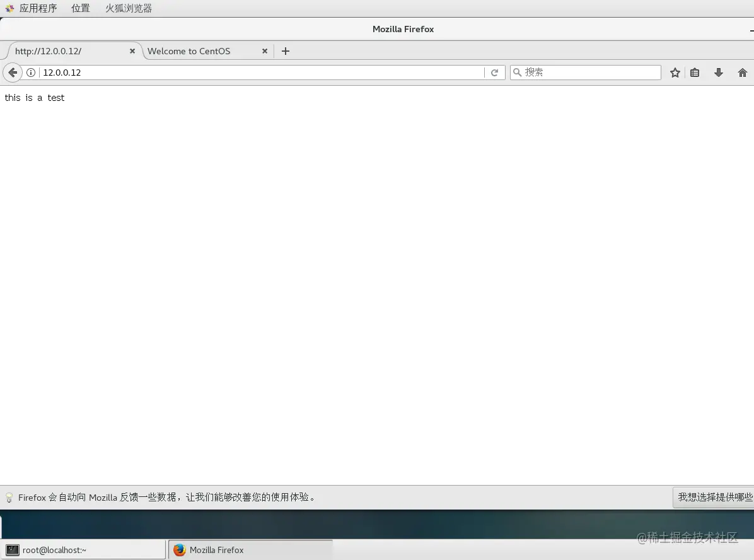Select the Mozilla Firefox taskbar entry

[x=250, y=550]
